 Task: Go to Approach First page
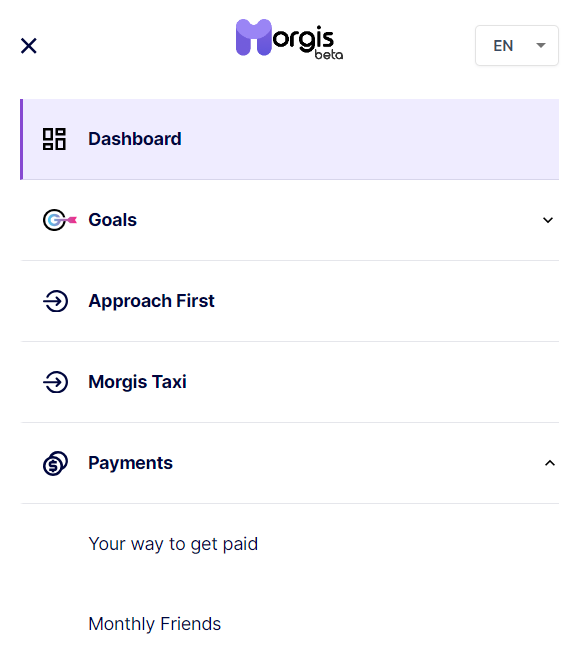290,301
